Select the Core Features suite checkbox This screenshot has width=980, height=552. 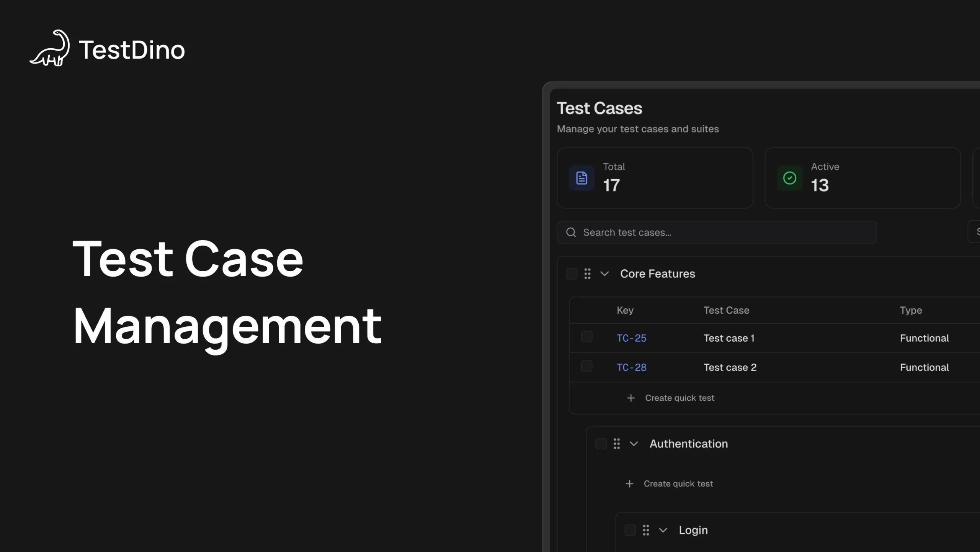pyautogui.click(x=572, y=274)
